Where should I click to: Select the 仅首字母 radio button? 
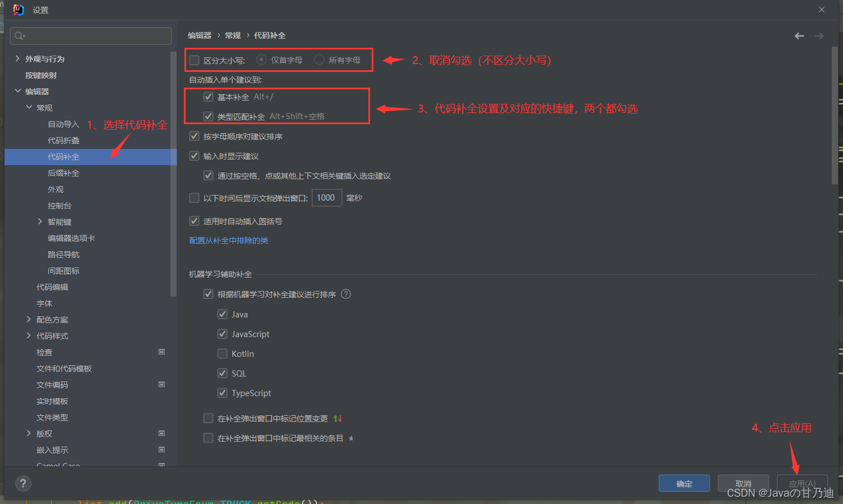[x=262, y=60]
